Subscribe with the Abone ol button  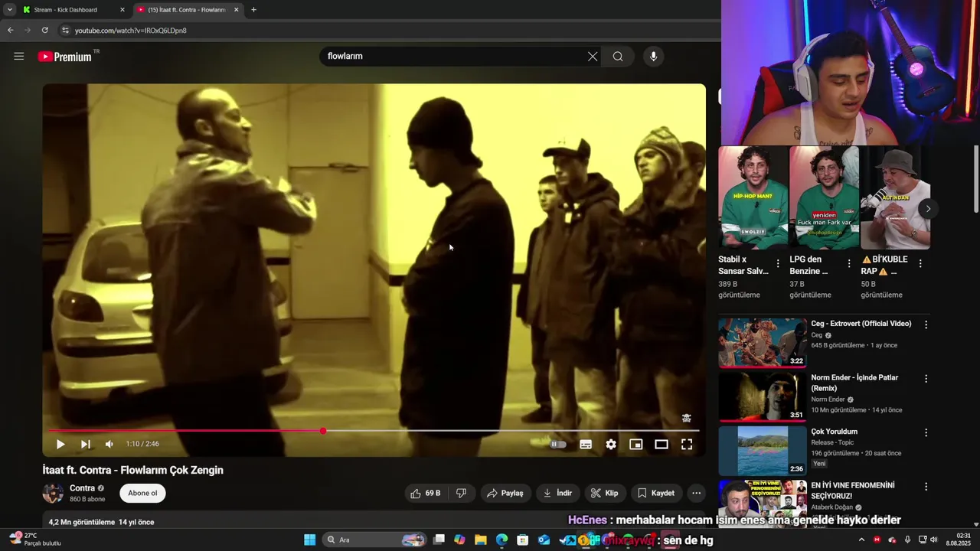(x=142, y=493)
